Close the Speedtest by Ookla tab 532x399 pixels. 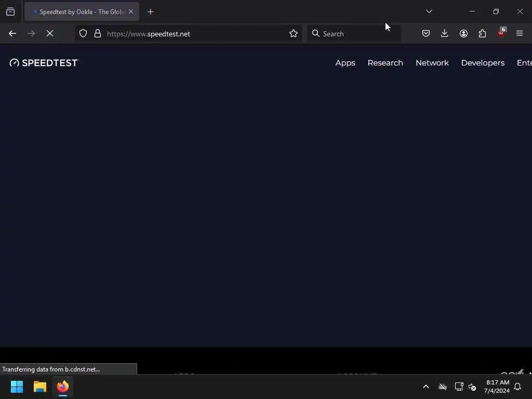pos(130,11)
